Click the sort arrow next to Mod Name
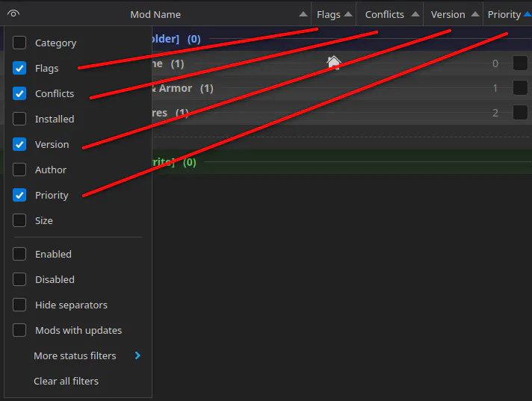Screen dimensions: 532x401 click(303, 14)
